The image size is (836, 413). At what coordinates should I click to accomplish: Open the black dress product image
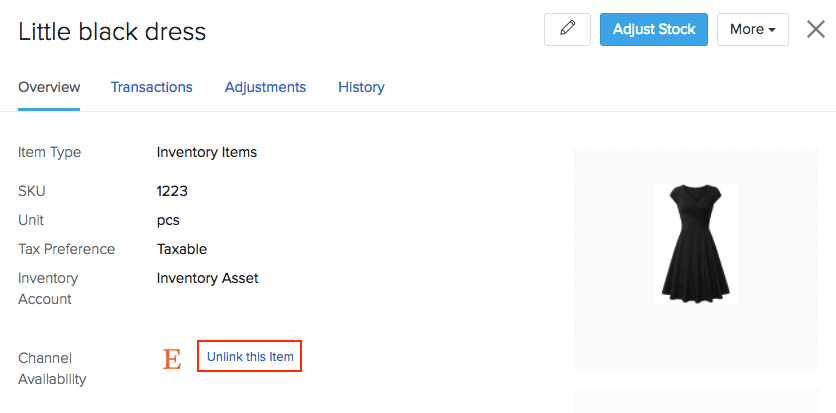click(695, 243)
